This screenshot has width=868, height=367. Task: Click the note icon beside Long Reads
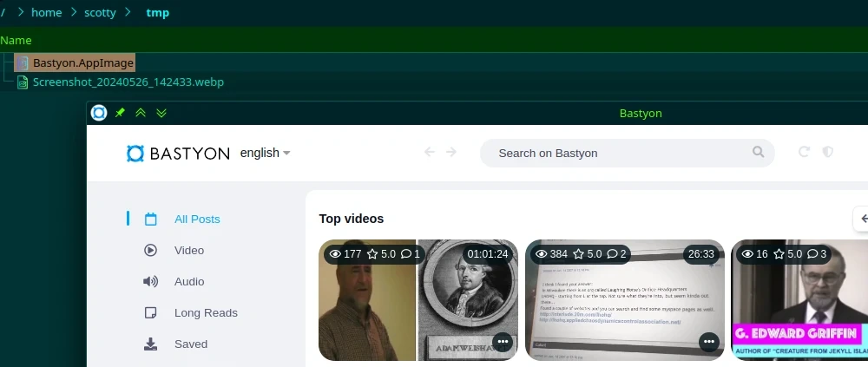point(150,312)
